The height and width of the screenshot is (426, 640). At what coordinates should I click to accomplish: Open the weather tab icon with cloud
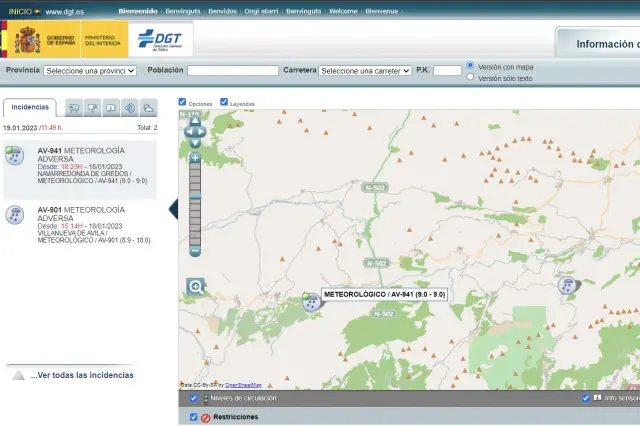point(148,108)
